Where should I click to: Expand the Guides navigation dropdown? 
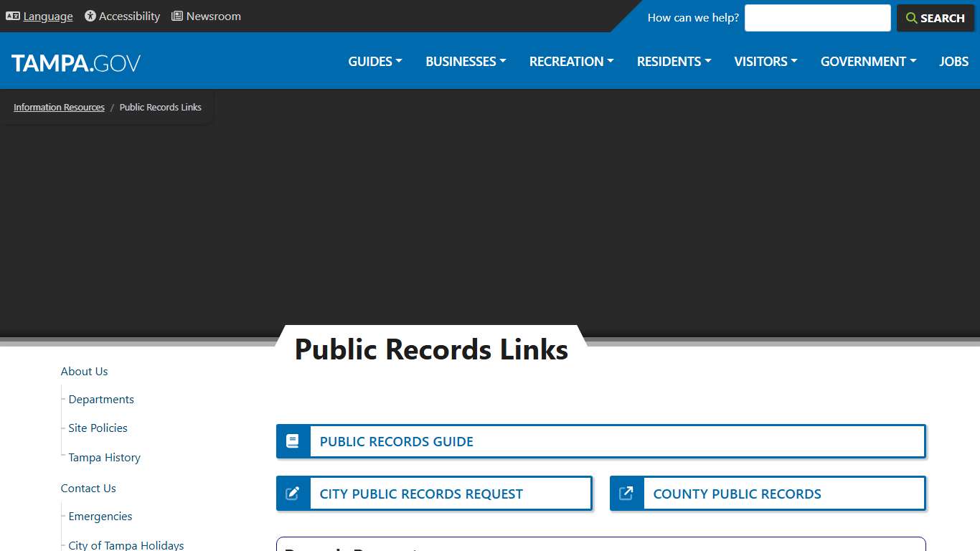(x=374, y=62)
